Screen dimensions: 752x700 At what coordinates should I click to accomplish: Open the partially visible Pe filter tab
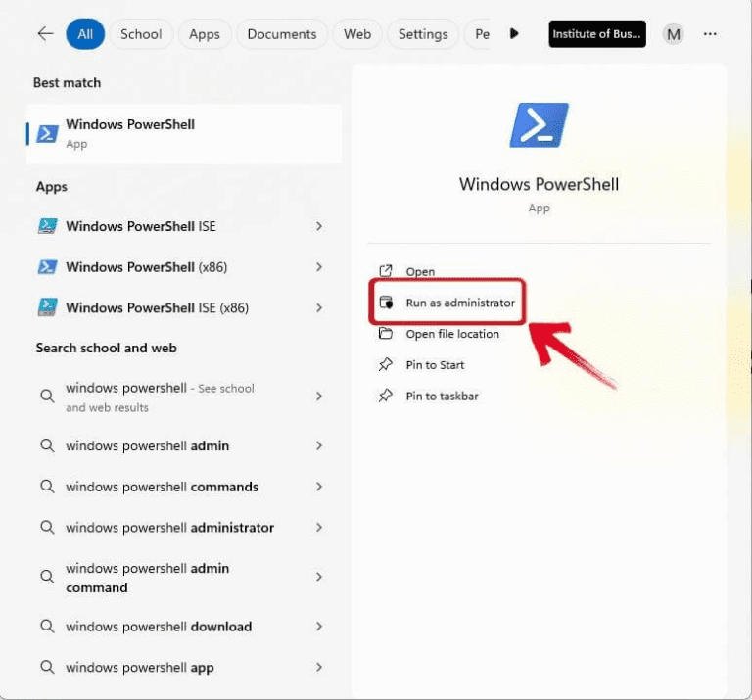click(x=478, y=34)
